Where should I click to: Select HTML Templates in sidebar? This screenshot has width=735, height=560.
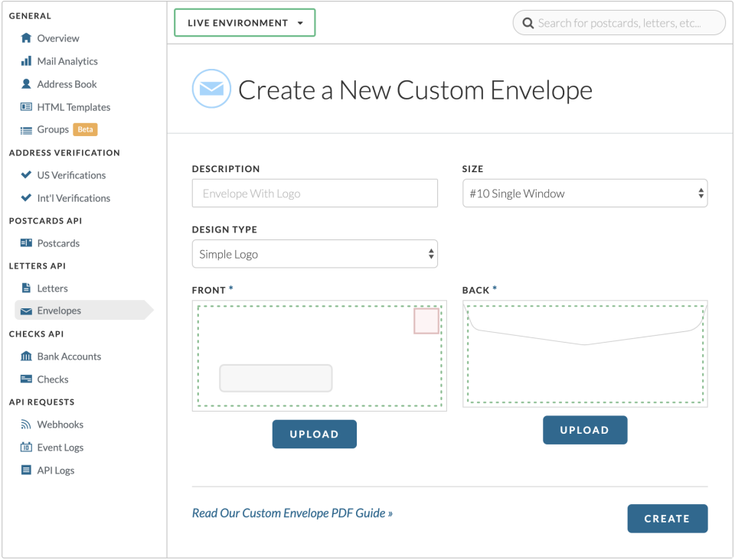[x=73, y=107]
